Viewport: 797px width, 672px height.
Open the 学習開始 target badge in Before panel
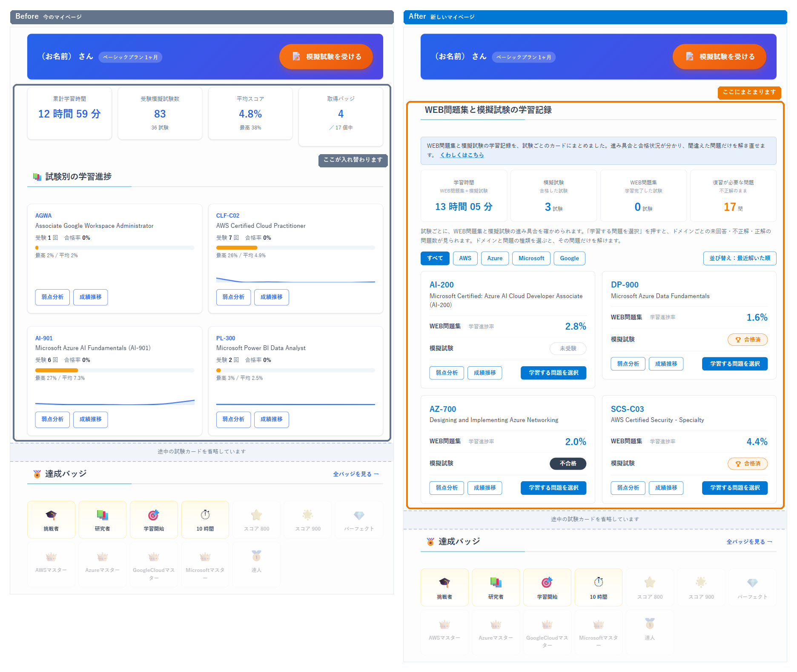click(154, 520)
